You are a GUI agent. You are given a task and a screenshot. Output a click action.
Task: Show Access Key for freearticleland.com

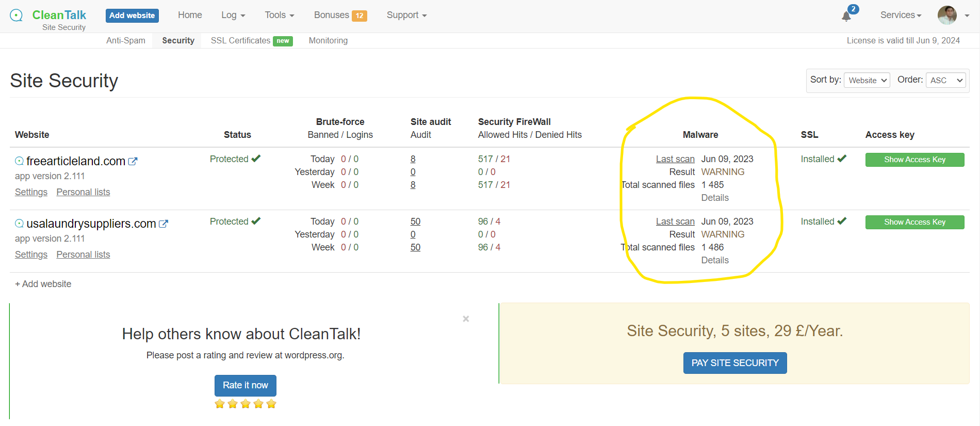(914, 160)
